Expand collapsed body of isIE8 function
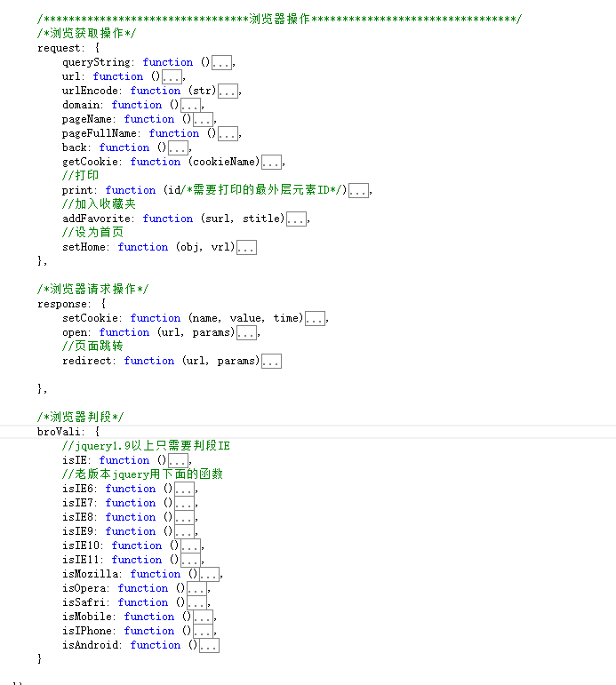This screenshot has width=616, height=685. click(x=184, y=518)
